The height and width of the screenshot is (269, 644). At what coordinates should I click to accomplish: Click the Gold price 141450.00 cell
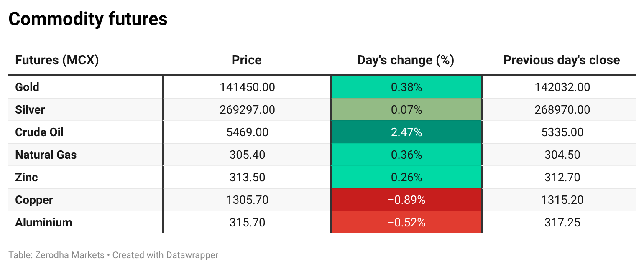coord(247,87)
